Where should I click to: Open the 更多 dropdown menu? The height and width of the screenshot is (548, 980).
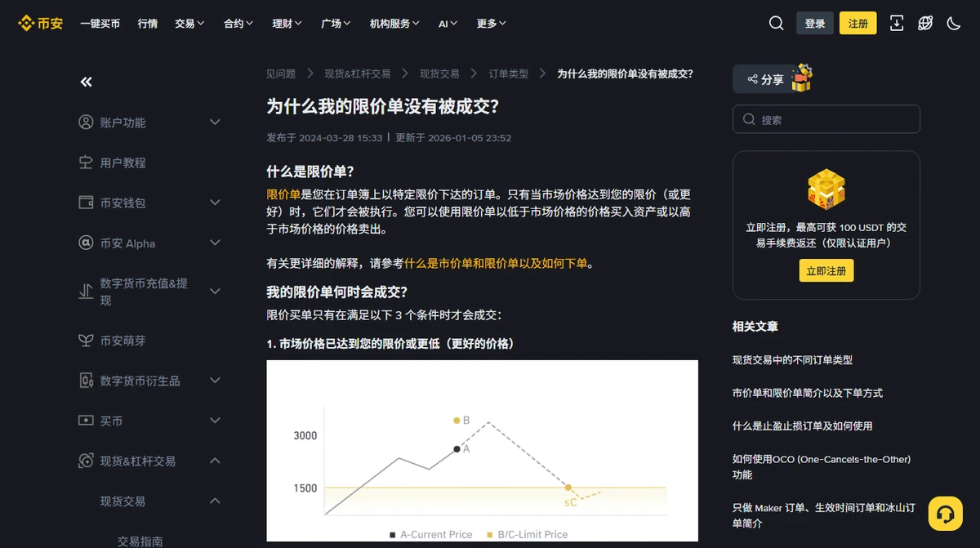coord(492,24)
